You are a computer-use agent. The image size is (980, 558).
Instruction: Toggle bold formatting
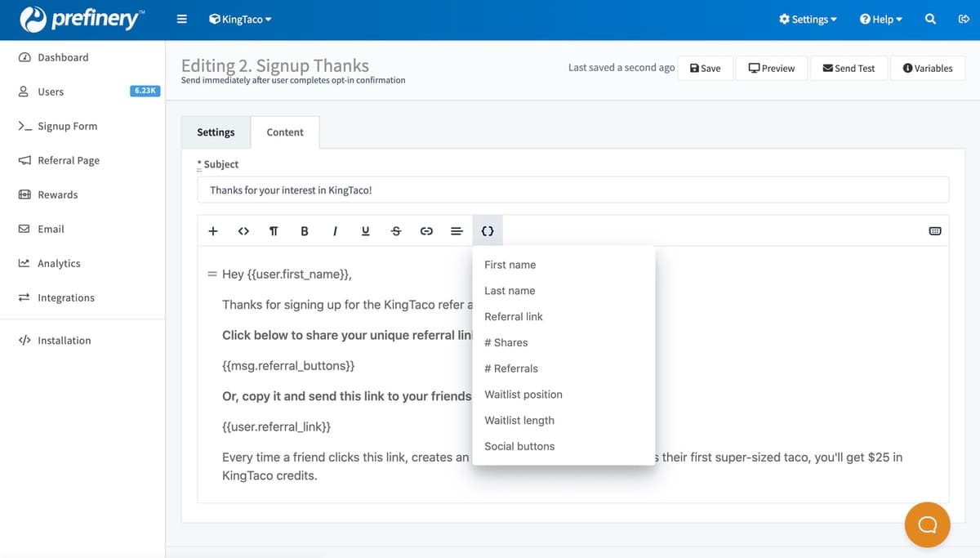click(305, 231)
